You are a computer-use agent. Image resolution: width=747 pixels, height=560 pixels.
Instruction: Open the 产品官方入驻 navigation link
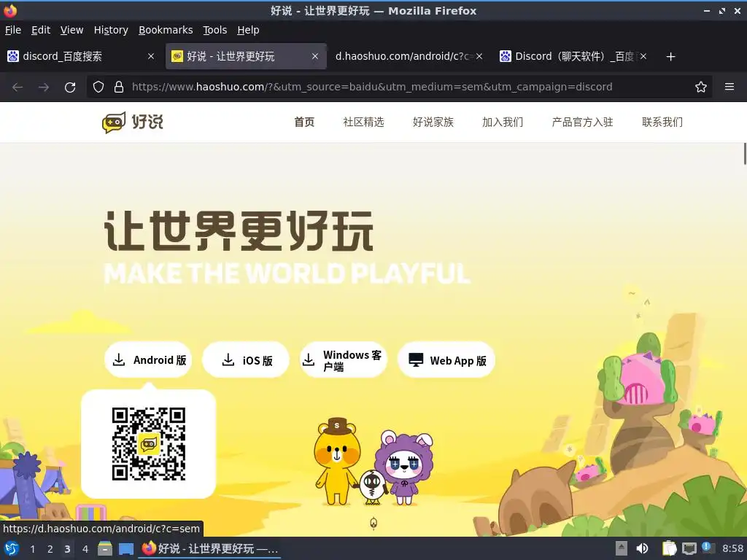point(582,122)
